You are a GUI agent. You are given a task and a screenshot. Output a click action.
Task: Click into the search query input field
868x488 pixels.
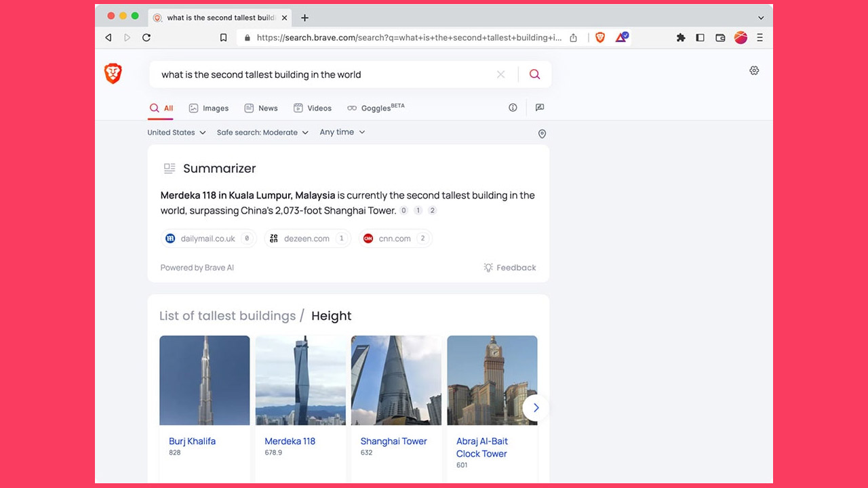(x=319, y=75)
